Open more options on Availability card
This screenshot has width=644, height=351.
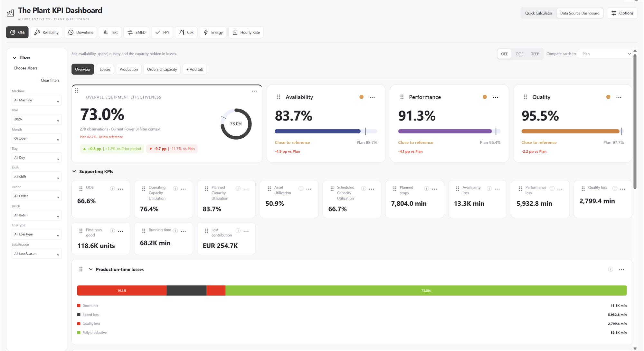(372, 97)
